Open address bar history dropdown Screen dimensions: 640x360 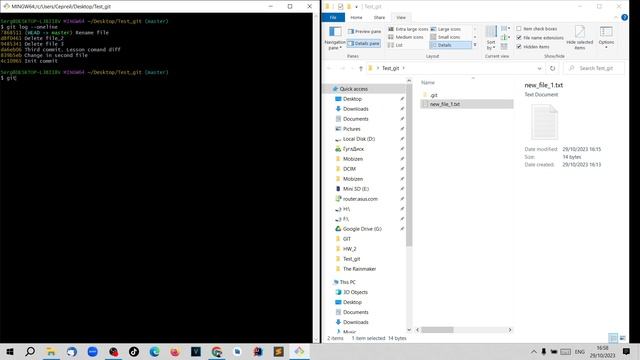point(539,68)
